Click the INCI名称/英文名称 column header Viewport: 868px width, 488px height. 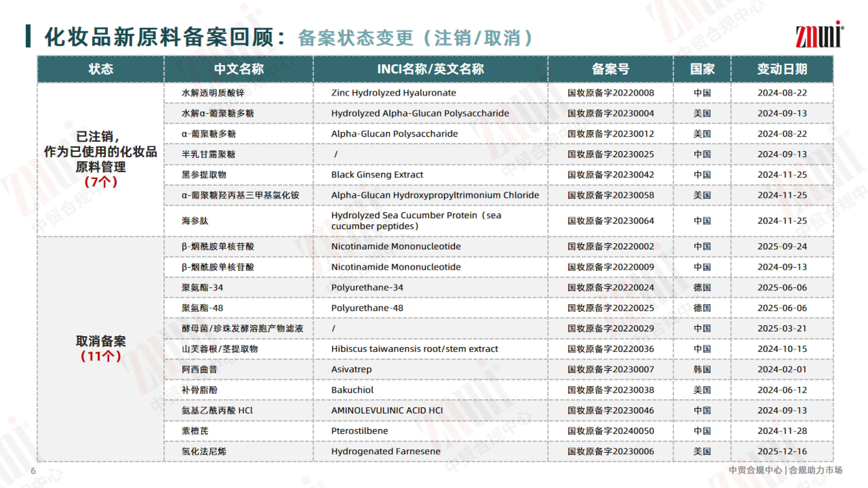point(430,69)
